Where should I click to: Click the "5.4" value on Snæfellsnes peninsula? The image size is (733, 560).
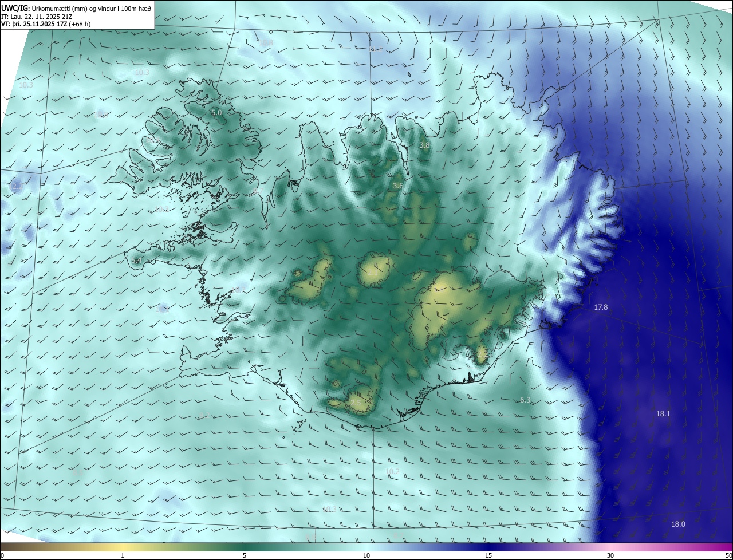pyautogui.click(x=136, y=261)
